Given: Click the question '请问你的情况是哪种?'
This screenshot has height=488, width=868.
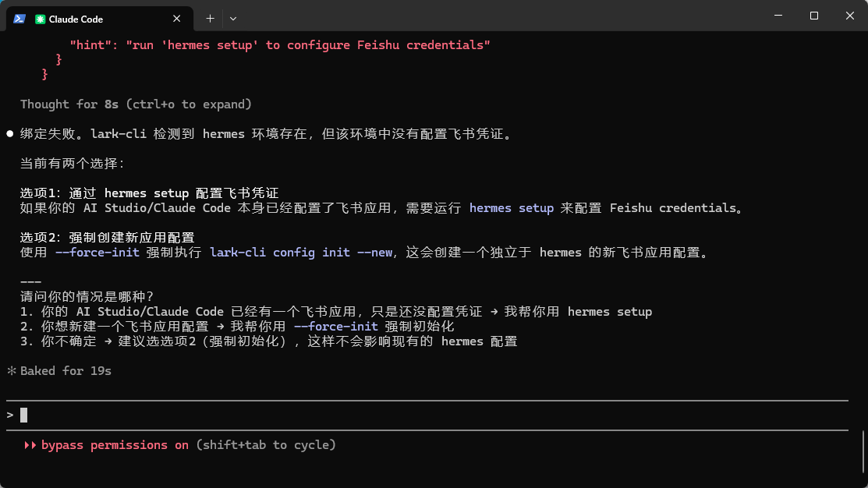Looking at the screenshot, I should point(87,297).
